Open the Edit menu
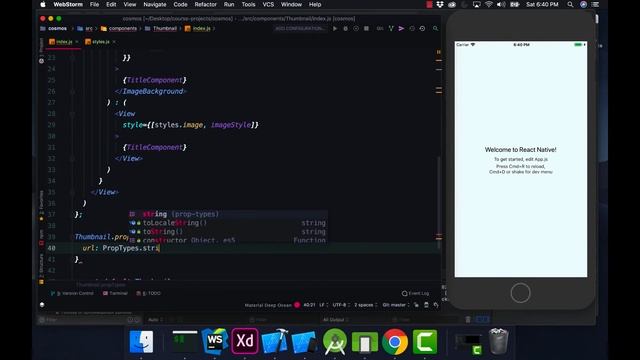This screenshot has height=360, width=640. pos(111,4)
